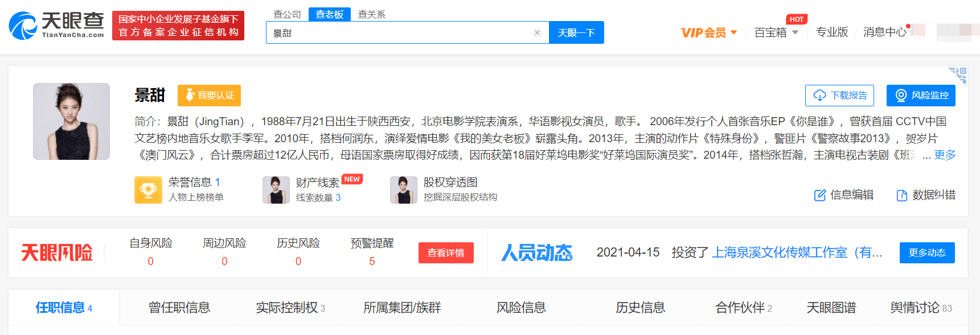Viewport: 980px width, 335px height.
Task: Open the 天眼风险 logo
Action: pyautogui.click(x=57, y=253)
